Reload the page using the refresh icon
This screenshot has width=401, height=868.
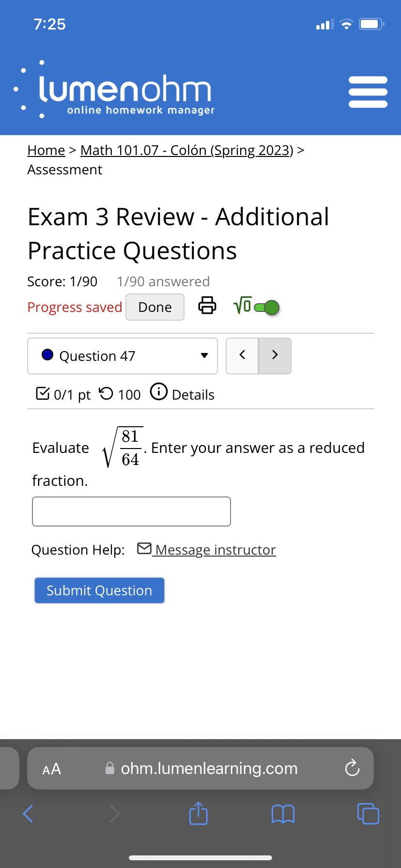pos(352,768)
